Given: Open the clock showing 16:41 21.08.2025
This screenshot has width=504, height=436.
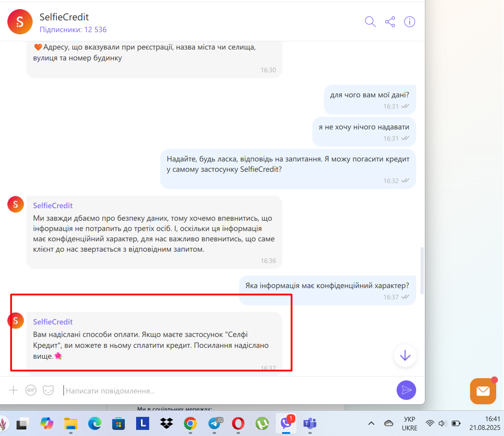Looking at the screenshot, I should (485, 423).
